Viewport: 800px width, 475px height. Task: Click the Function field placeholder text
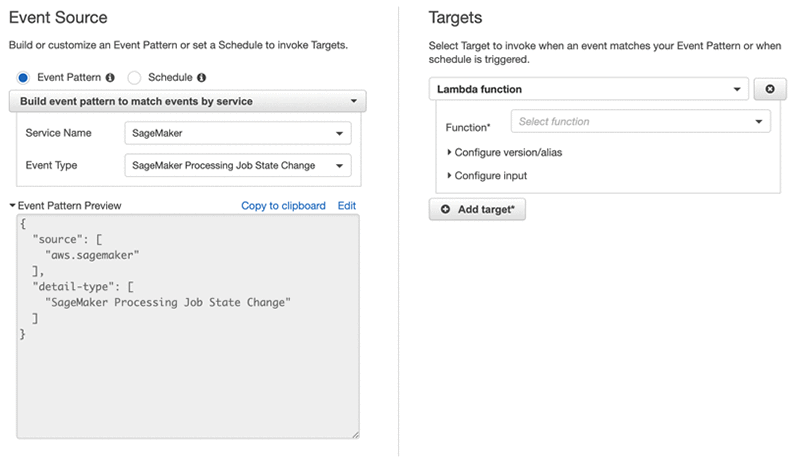pos(554,122)
